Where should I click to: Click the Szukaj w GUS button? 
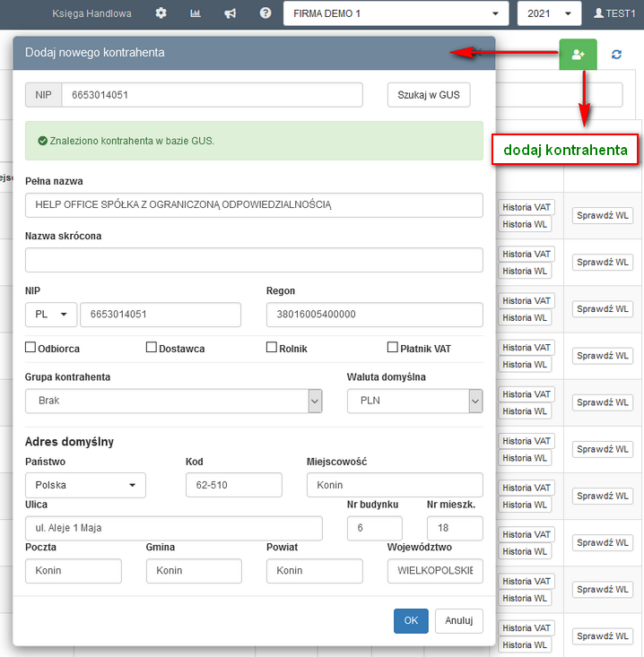click(429, 95)
